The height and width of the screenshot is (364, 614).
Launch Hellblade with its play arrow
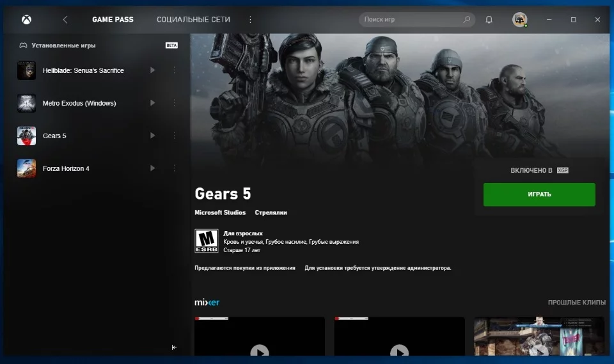pos(152,70)
